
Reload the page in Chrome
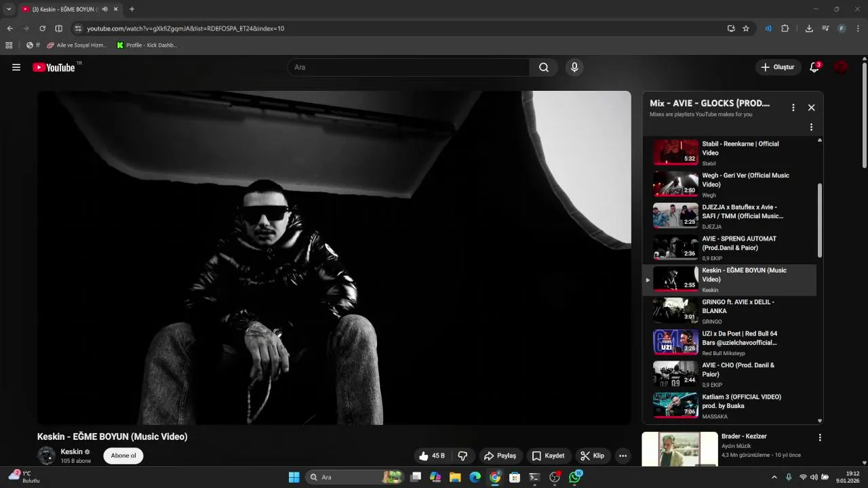point(42,28)
